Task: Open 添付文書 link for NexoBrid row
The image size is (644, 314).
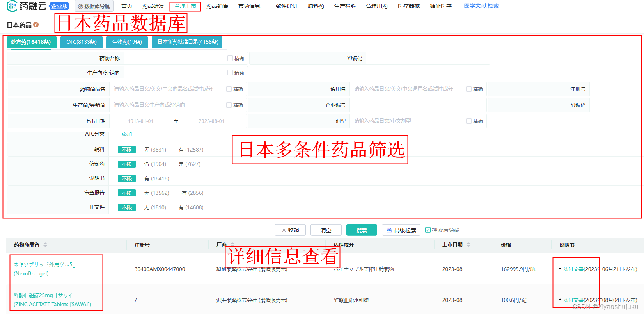Action: [573, 269]
